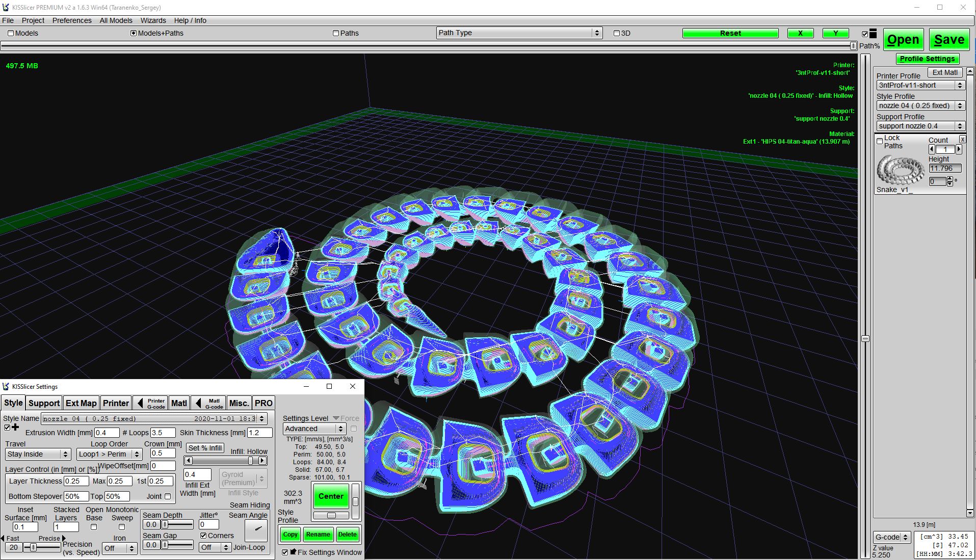Click the pin icon beside Fix Settings Window
This screenshot has height=560, width=976.
[x=293, y=552]
